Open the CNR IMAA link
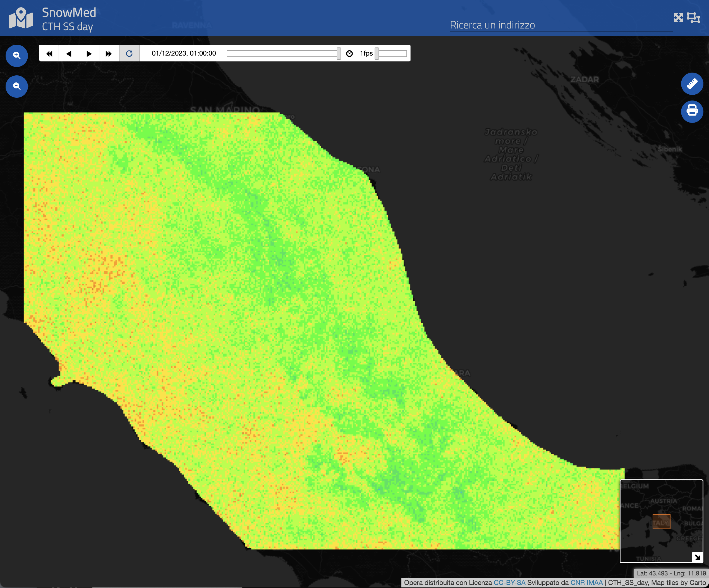Screen dimensions: 709x588 click(586, 583)
